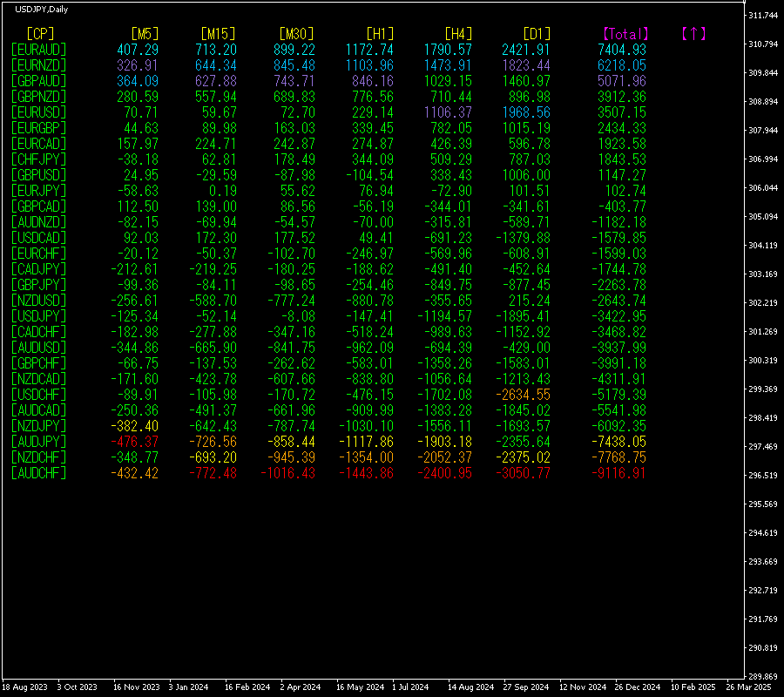784x697 pixels.
Task: Click the magenta [Total] header
Action: click(625, 34)
